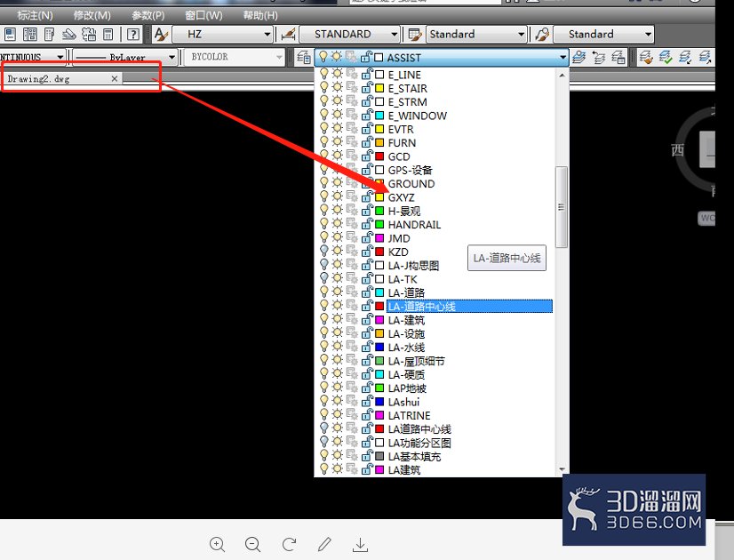The height and width of the screenshot is (560, 734).
Task: Open the Layer States Manager icon
Action: (x=618, y=58)
